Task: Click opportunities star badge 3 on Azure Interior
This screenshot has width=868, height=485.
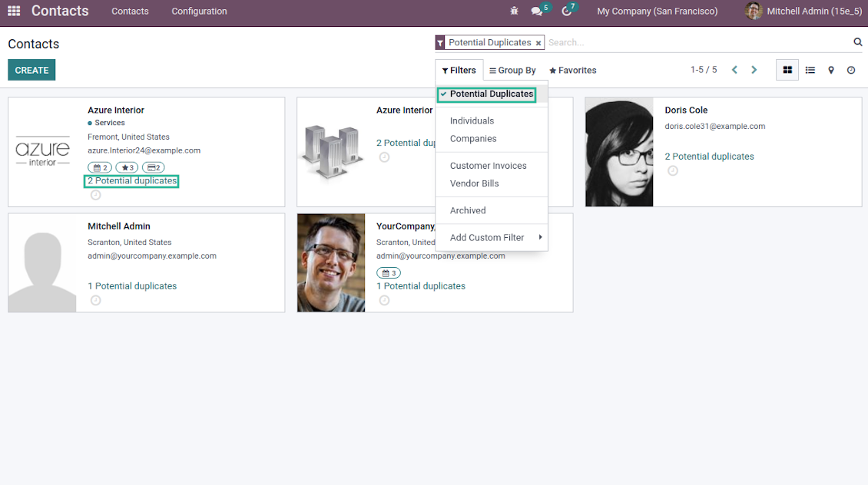Action: pyautogui.click(x=127, y=167)
